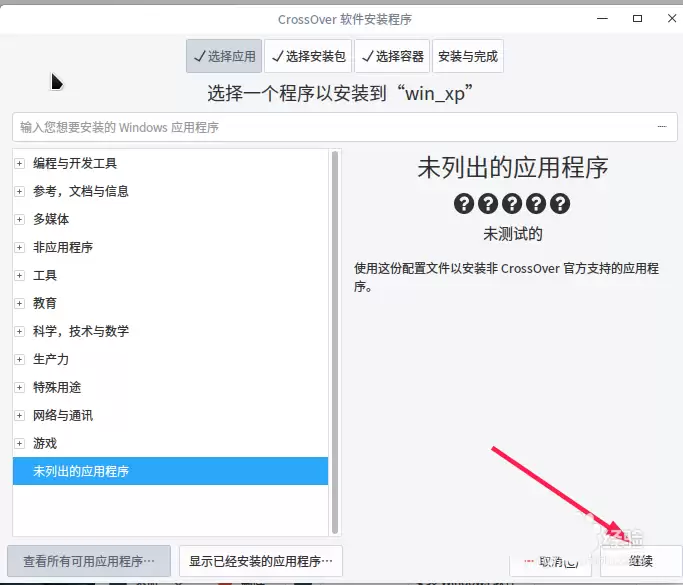This screenshot has width=683, height=585.
Task: Select the 编程与开发工具 label
Action: pyautogui.click(x=75, y=163)
